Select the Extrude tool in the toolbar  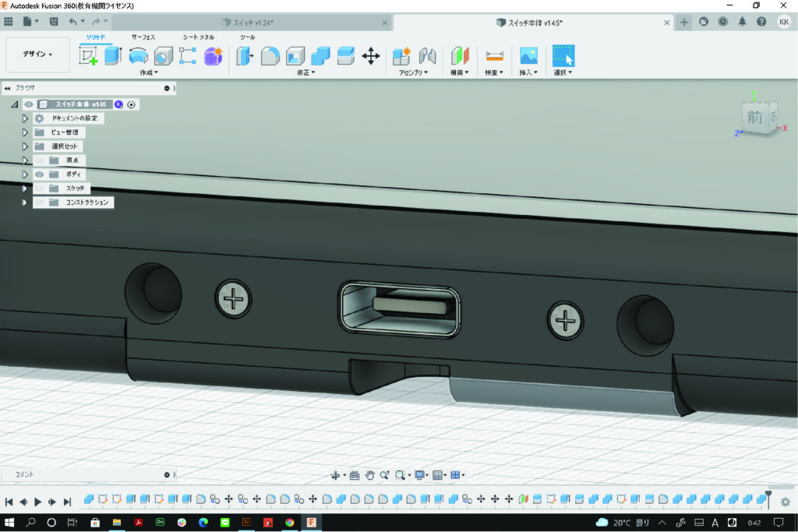click(113, 56)
